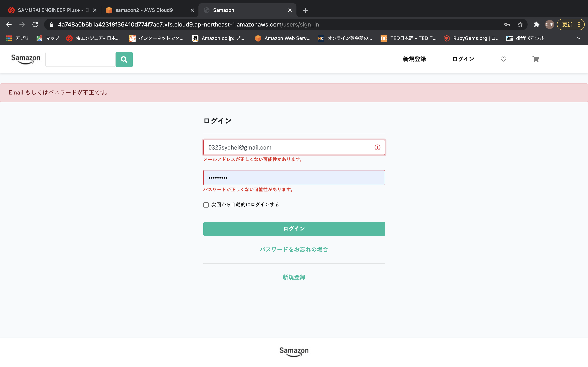Open パスワードをお忘れの場合 link
The image size is (588, 367).
(x=294, y=249)
